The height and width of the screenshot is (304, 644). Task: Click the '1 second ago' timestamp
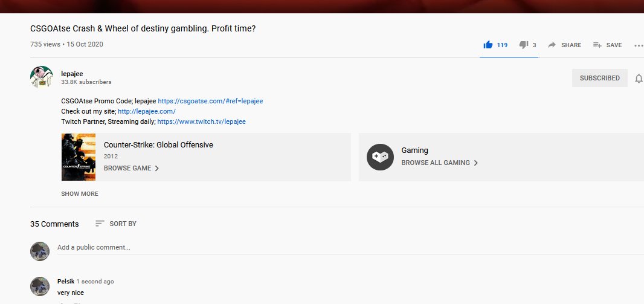[x=95, y=282]
